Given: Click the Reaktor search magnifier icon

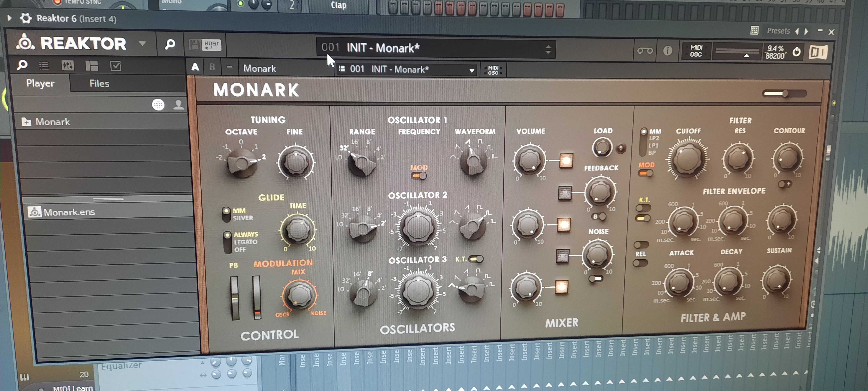Looking at the screenshot, I should coord(170,44).
